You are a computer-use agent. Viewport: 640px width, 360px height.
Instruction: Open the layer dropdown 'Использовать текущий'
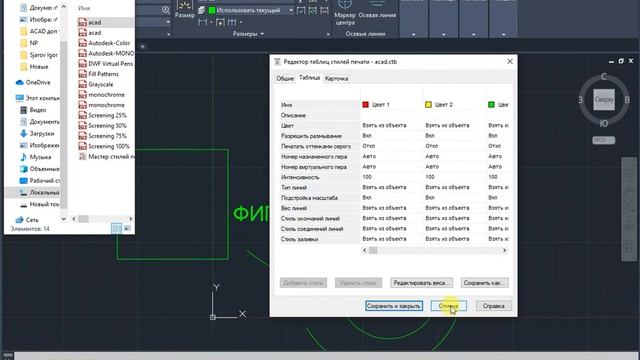(x=251, y=10)
